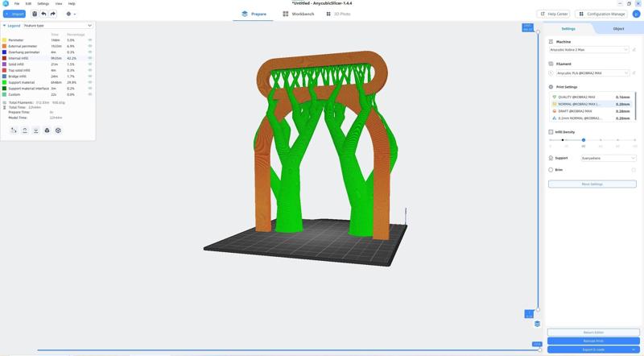Toggle visibility of External perimeter feature
This screenshot has height=356, width=644.
89,46
